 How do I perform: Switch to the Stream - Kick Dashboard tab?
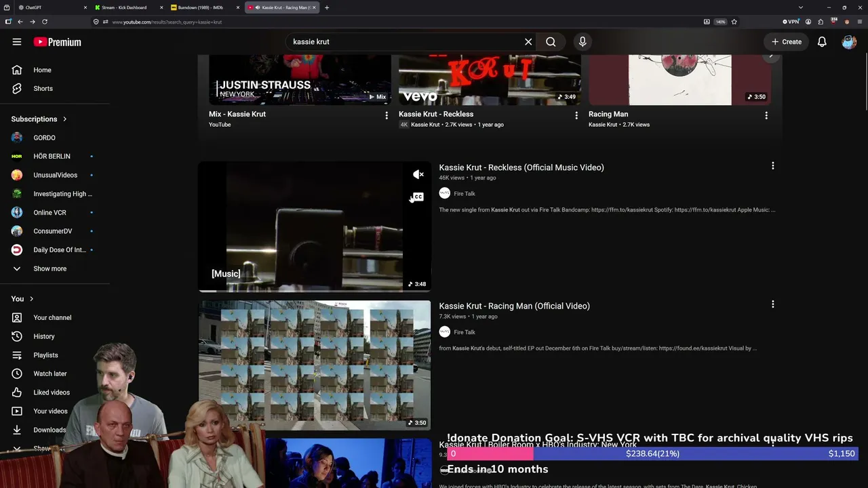128,7
